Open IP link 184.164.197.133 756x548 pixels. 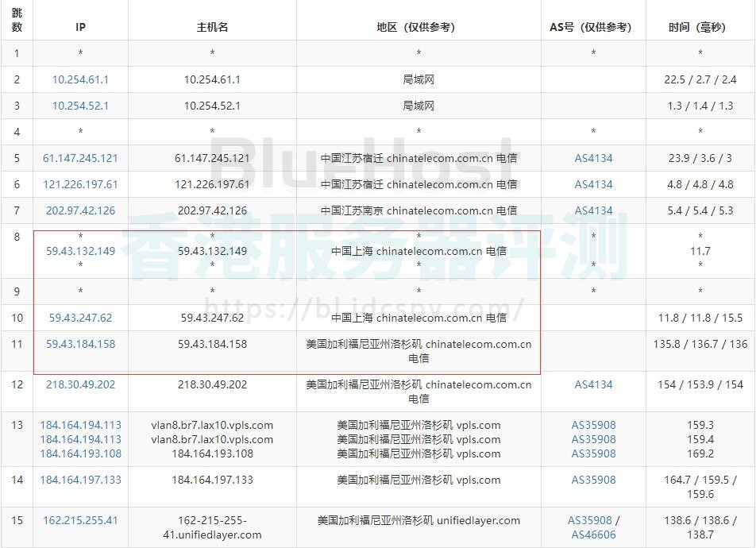coord(80,480)
